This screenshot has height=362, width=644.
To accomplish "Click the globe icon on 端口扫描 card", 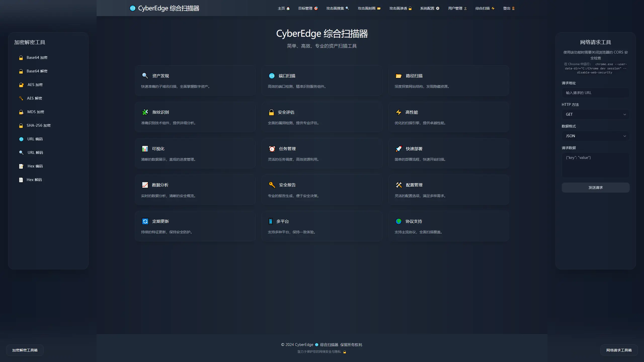I will click(272, 76).
